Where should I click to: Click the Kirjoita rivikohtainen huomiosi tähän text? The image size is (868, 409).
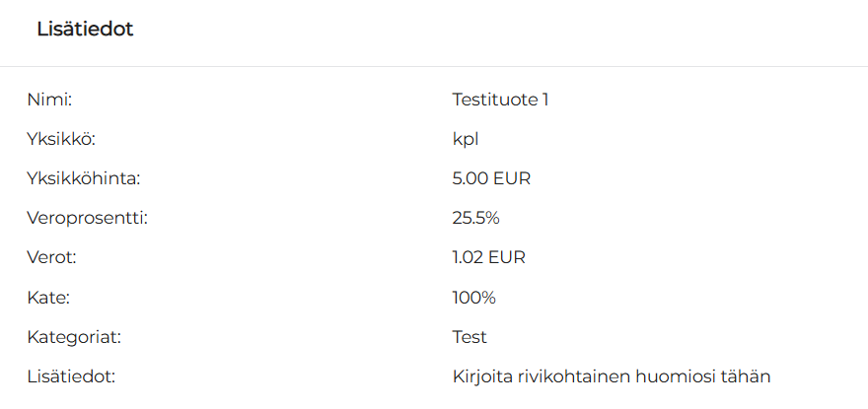point(611,376)
